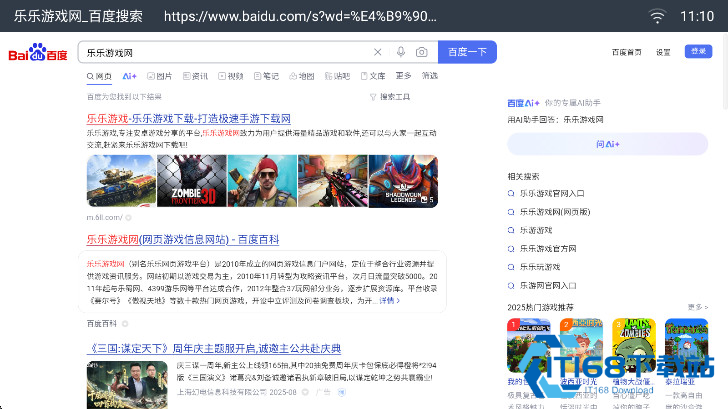The height and width of the screenshot is (409, 728).
Task: Open 设置 settings menu
Action: [663, 52]
